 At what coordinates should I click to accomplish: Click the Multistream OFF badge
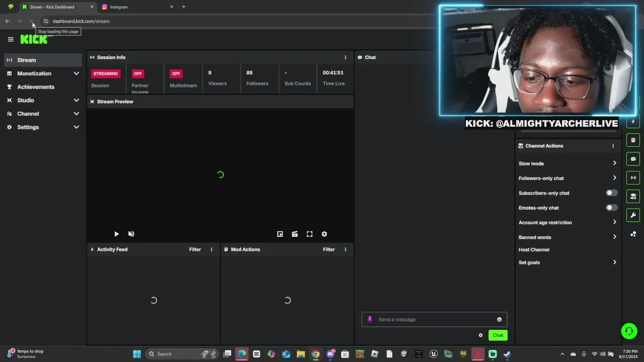(x=176, y=73)
